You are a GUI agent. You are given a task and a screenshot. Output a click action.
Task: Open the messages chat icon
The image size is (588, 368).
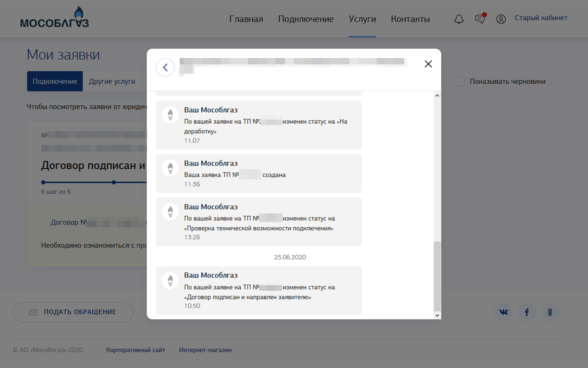pyautogui.click(x=481, y=19)
